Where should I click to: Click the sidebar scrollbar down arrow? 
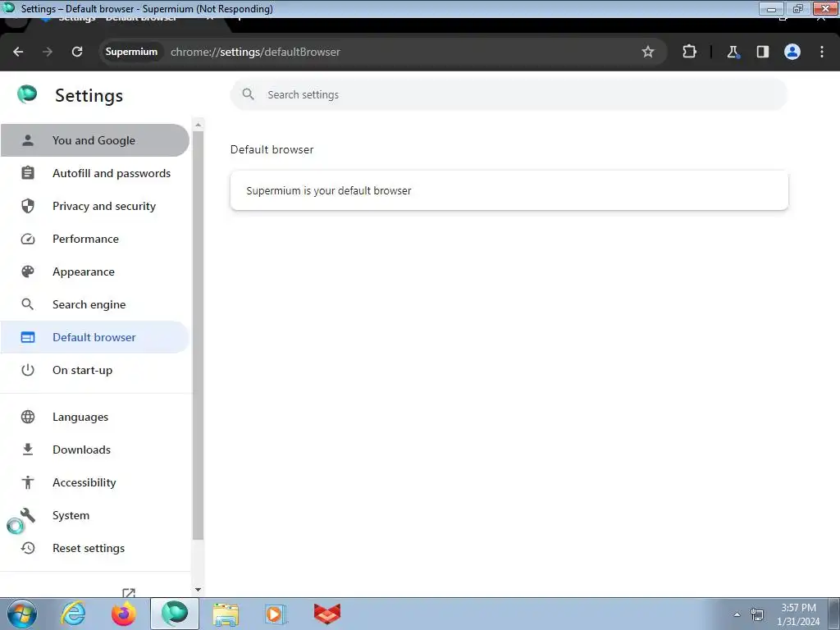199,590
